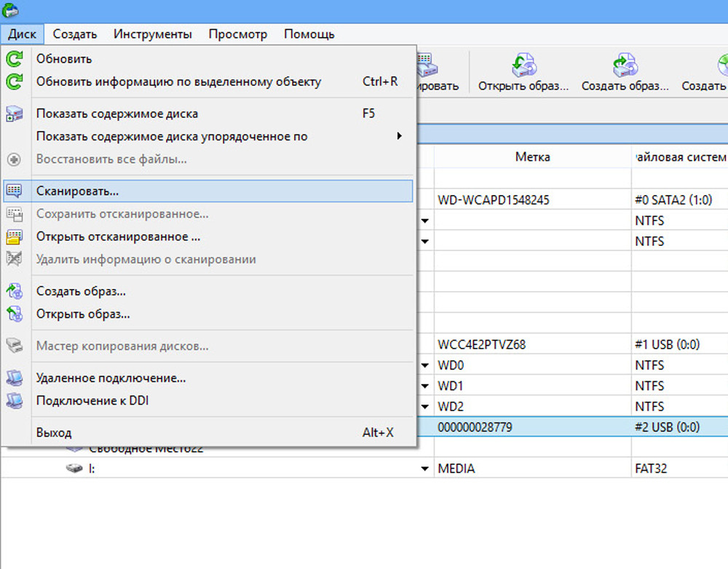This screenshot has width=728, height=569.
Task: Click the drive icon next to I:
Action: click(x=74, y=469)
